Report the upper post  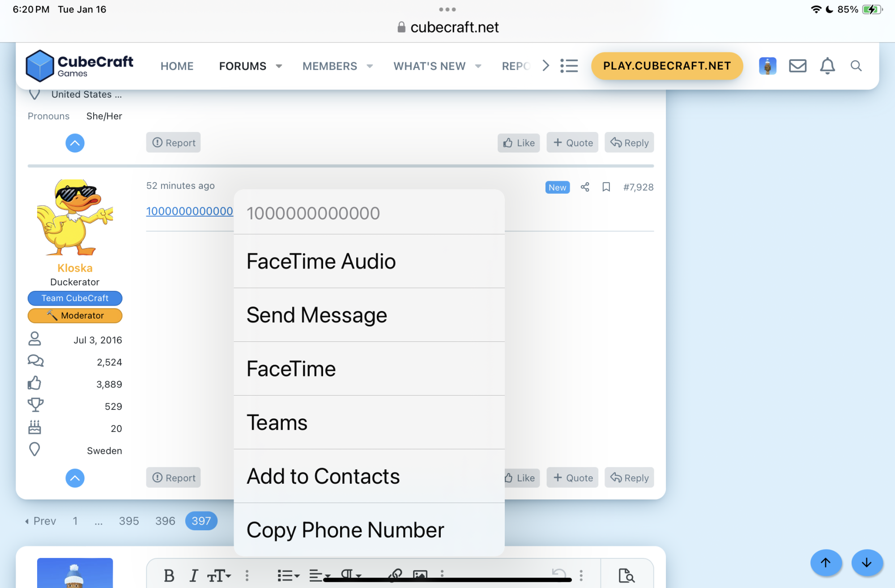click(x=173, y=143)
